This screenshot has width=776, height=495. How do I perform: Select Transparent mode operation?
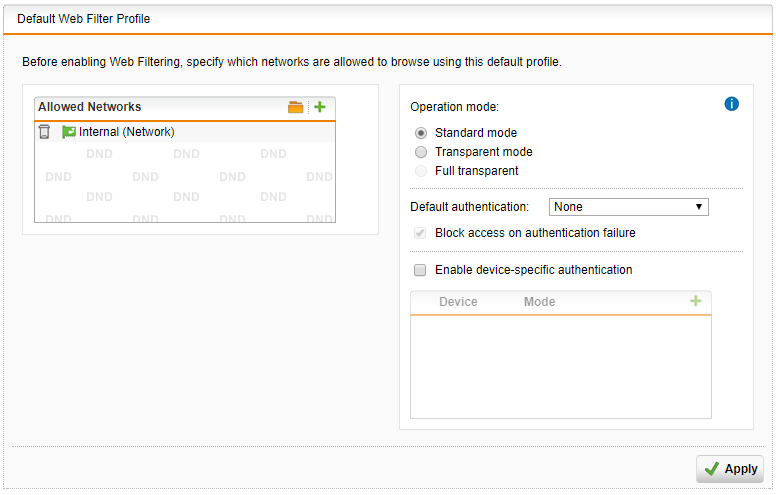[421, 152]
